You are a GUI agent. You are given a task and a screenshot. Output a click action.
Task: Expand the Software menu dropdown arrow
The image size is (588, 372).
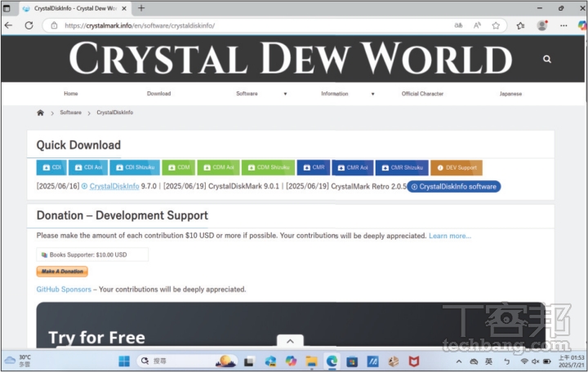[285, 94]
